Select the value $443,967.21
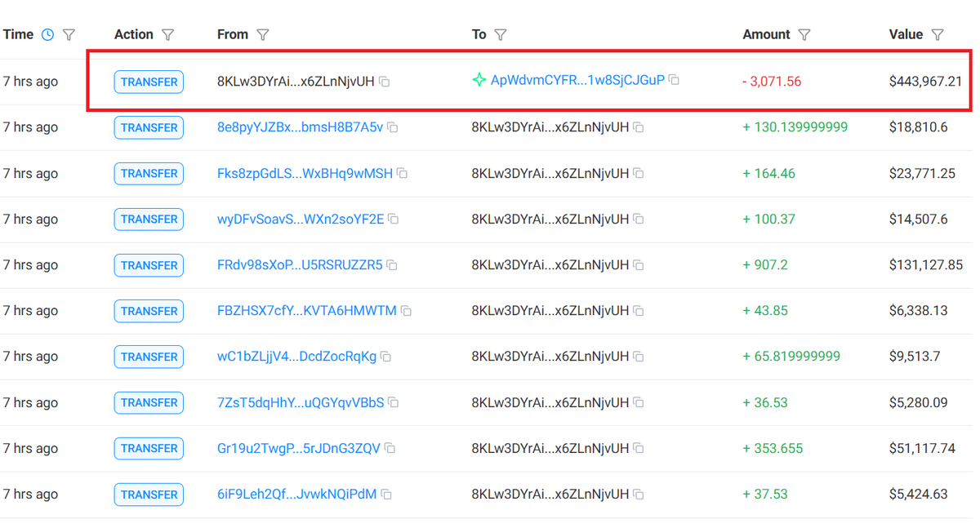The width and height of the screenshot is (980, 528). pos(925,82)
